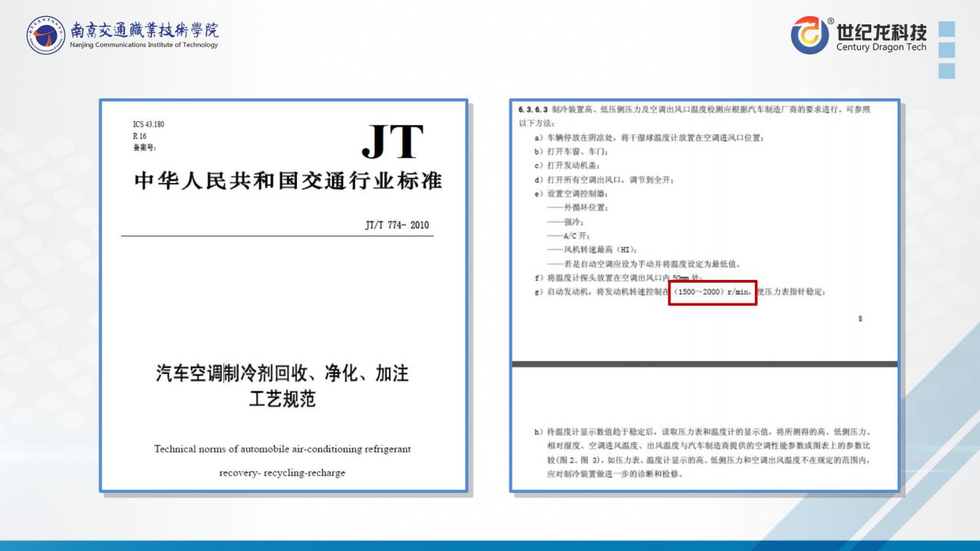This screenshot has width=980, height=551.
Task: Click the bottom blue square decoration
Action: (x=946, y=71)
